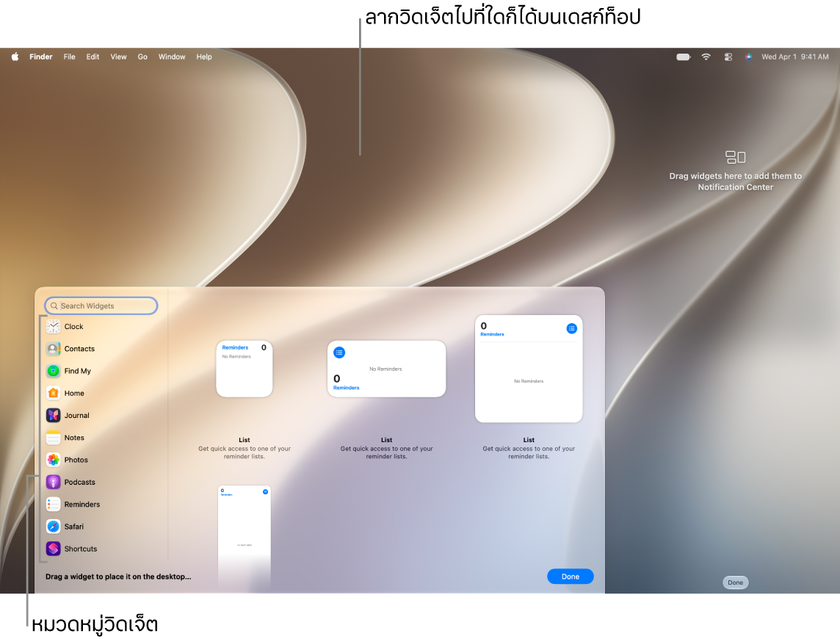Click the Shortcuts label in the sidebar
840x639 pixels.
[x=81, y=549]
